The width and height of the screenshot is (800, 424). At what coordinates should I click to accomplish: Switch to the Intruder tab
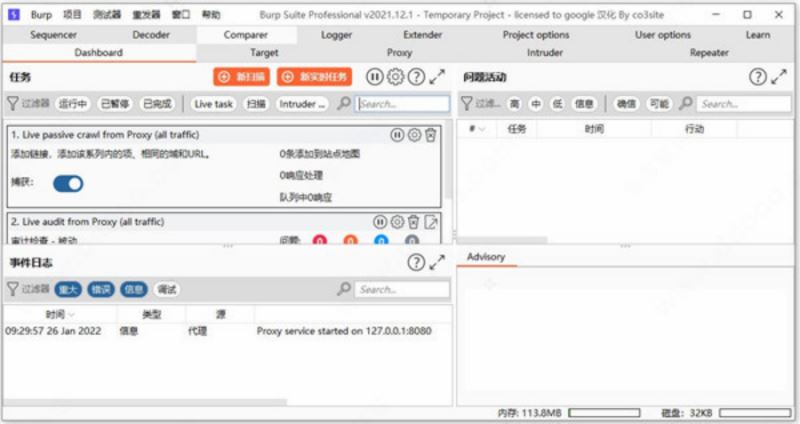tap(544, 53)
